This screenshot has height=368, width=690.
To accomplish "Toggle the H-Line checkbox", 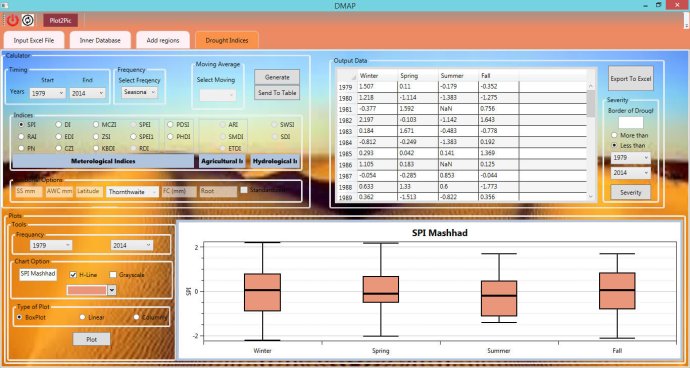I will tap(73, 275).
